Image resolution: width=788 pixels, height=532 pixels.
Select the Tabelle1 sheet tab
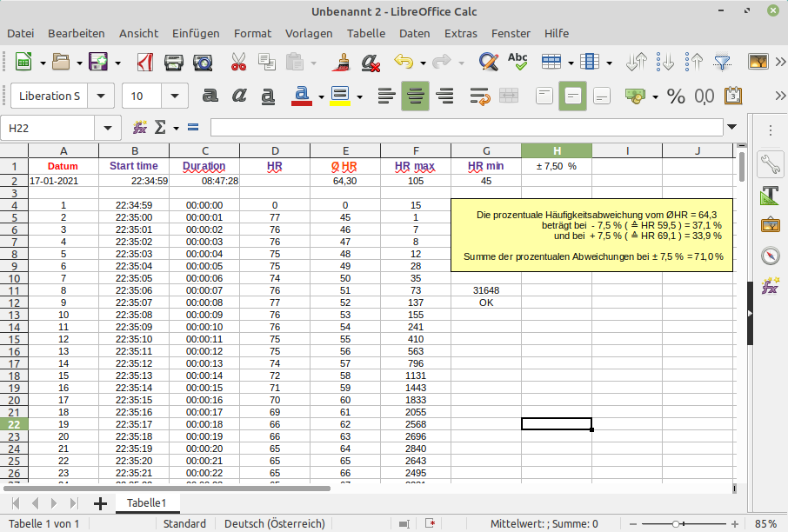tap(146, 502)
